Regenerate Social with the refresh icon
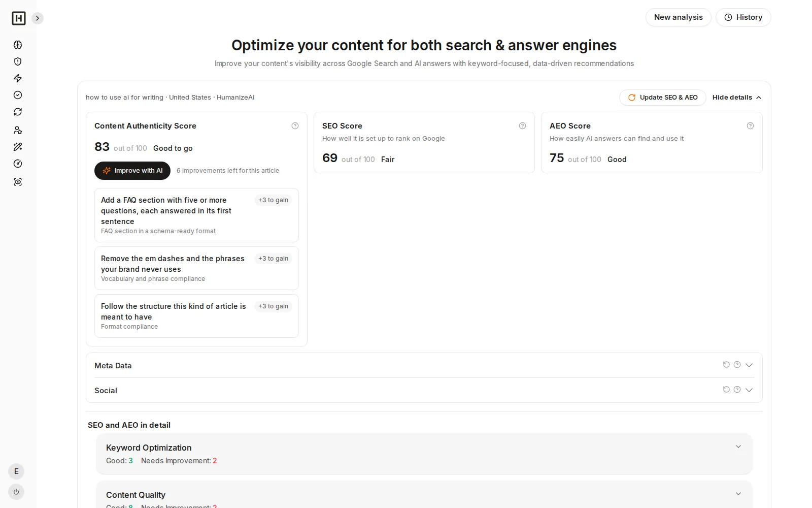 (x=726, y=390)
